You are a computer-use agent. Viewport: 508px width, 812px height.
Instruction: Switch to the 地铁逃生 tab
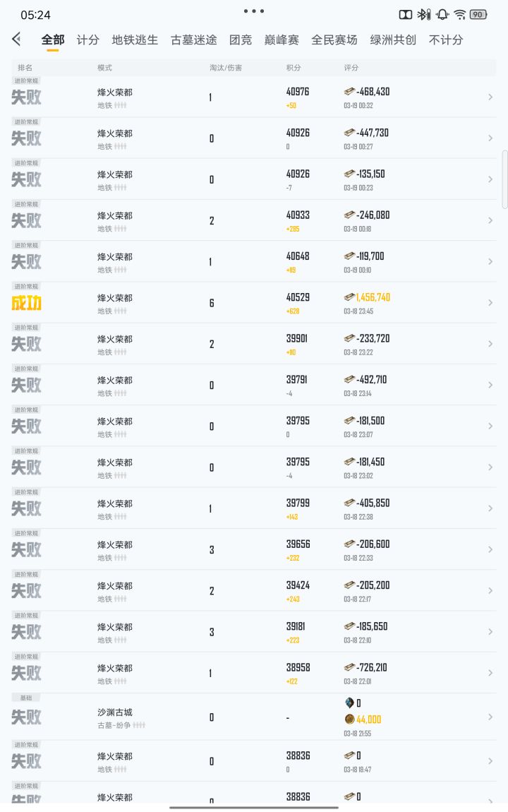[x=135, y=40]
